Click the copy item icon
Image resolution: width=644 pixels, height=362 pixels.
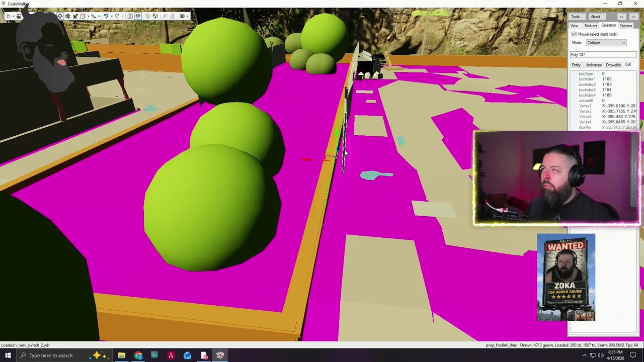click(x=165, y=16)
